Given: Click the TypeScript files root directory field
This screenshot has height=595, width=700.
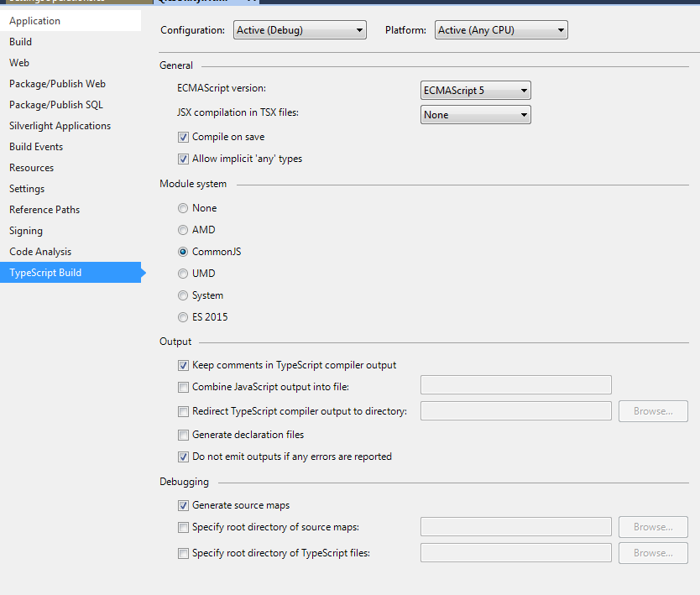Looking at the screenshot, I should (516, 553).
